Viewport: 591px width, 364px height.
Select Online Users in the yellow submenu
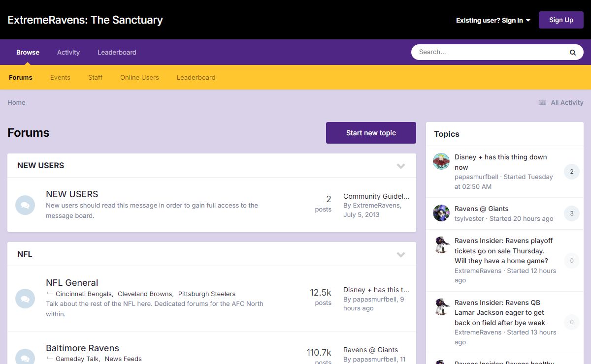point(139,77)
